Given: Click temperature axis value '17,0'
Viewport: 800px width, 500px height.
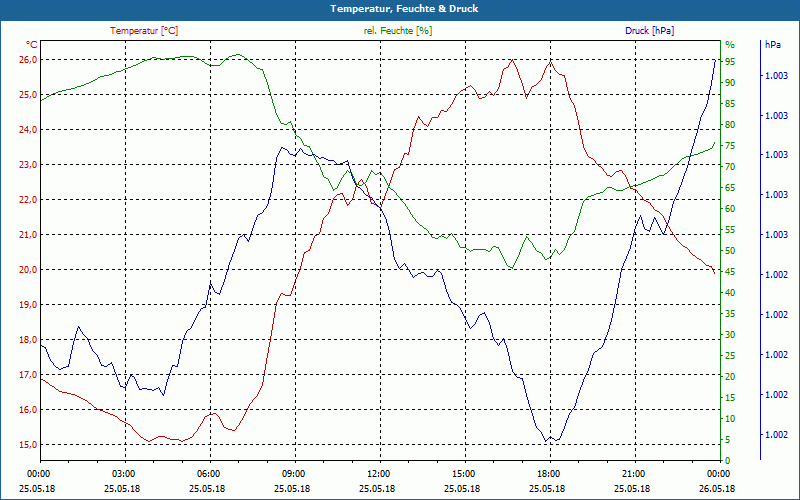Looking at the screenshot, I should coord(29,375).
